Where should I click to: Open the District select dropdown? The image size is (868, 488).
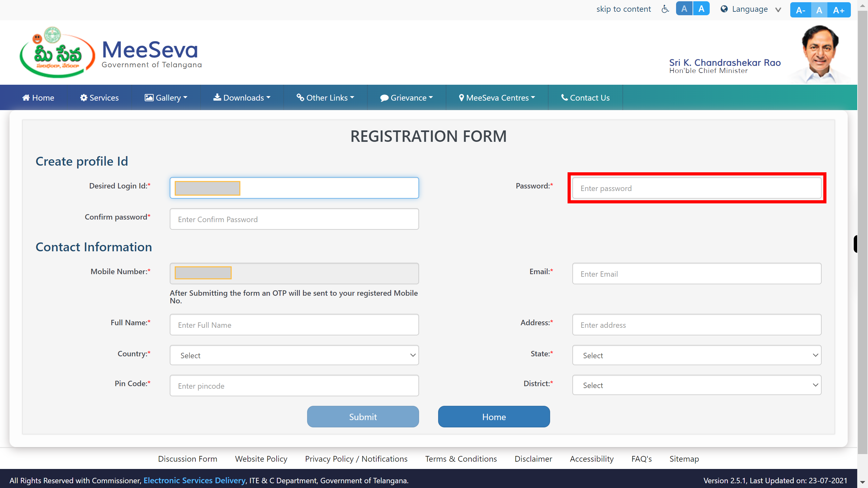696,385
